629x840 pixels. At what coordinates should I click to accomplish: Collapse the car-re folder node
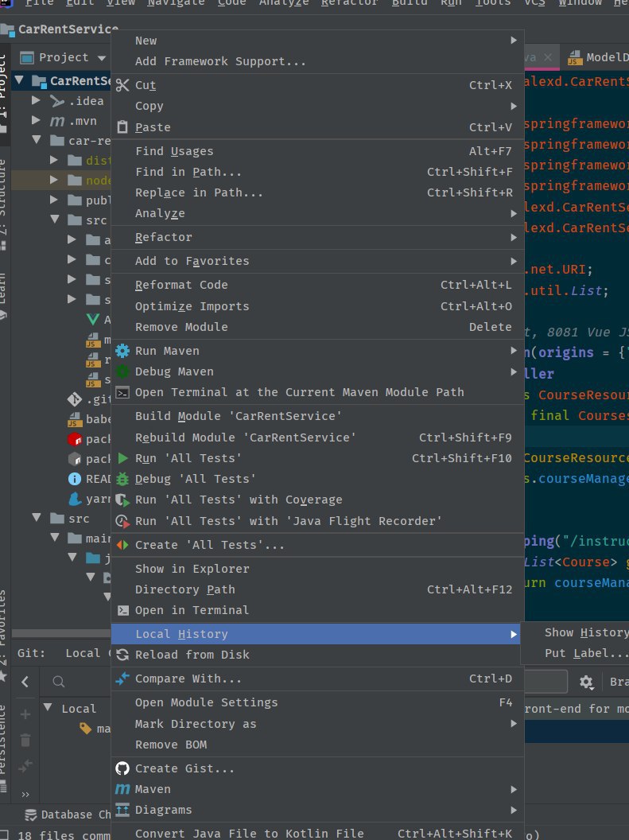click(37, 140)
